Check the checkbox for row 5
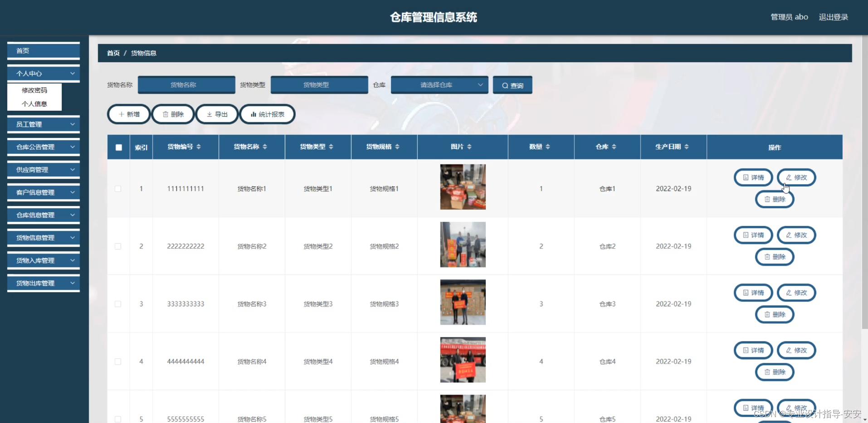The width and height of the screenshot is (868, 423). tap(118, 419)
